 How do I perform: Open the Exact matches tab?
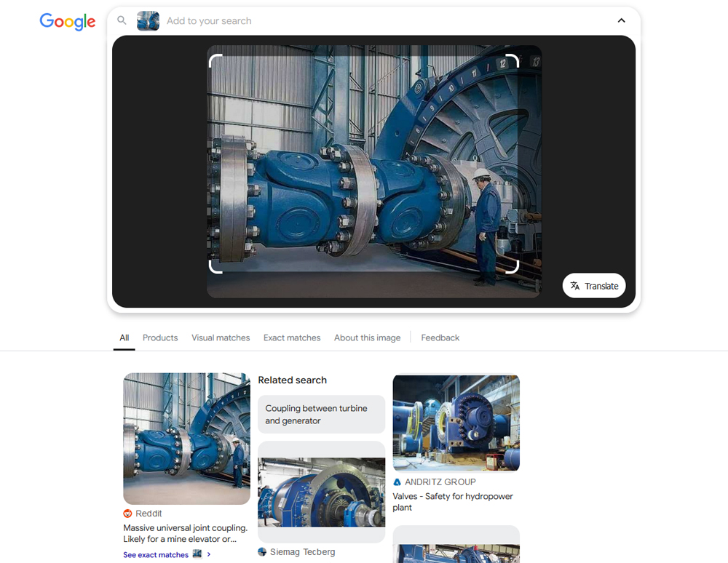coord(292,338)
